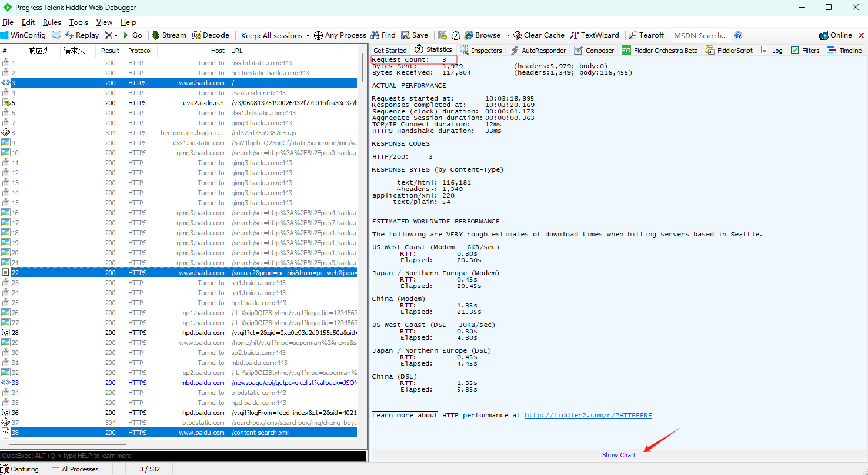Switch to the Log tab
Image resolution: width=868 pixels, height=475 pixels.
click(772, 51)
